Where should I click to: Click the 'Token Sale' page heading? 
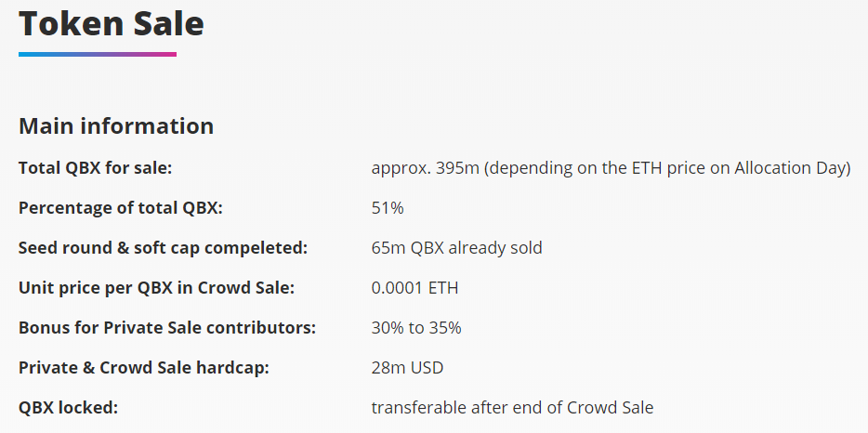point(112,23)
